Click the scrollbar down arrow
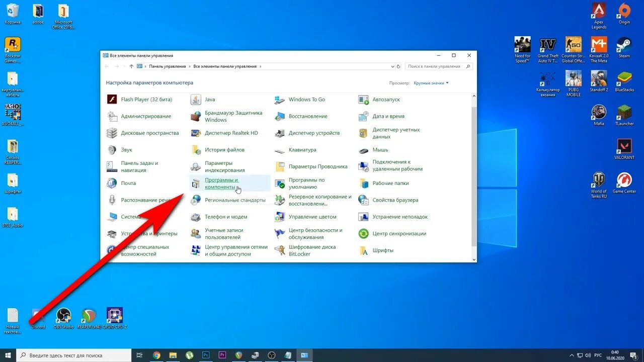644x362 pixels. tap(474, 259)
